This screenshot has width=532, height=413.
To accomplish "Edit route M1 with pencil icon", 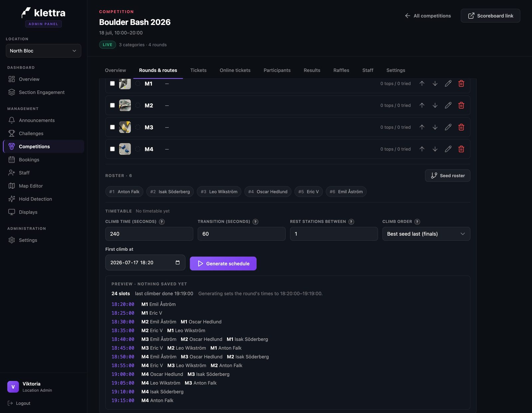I will [448, 83].
